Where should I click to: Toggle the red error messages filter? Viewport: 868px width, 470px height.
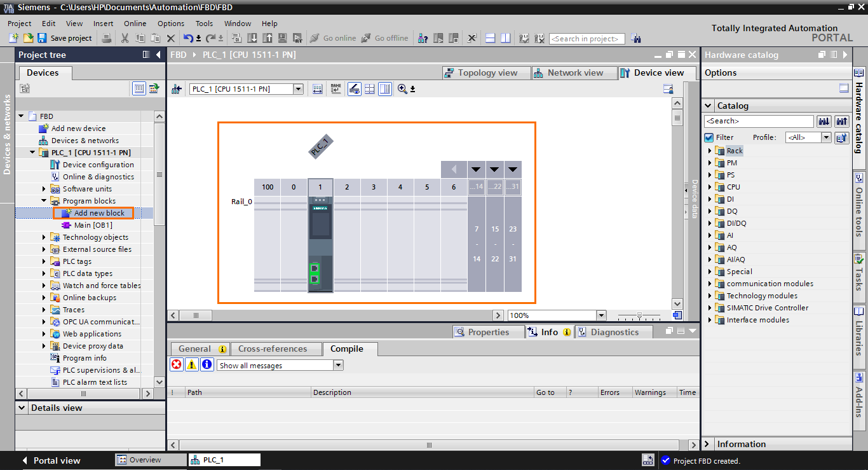coord(177,364)
